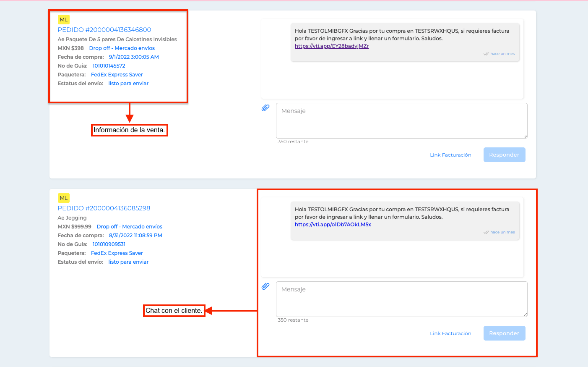Click Responder button for order 2000004136085298
Viewport: 588px width, 367px height.
pyautogui.click(x=504, y=333)
